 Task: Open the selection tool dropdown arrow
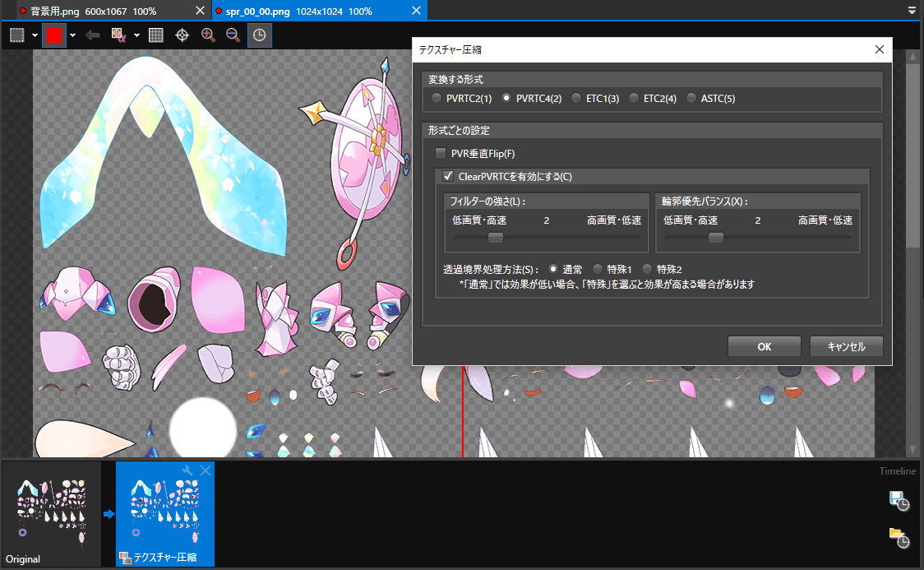(x=35, y=35)
